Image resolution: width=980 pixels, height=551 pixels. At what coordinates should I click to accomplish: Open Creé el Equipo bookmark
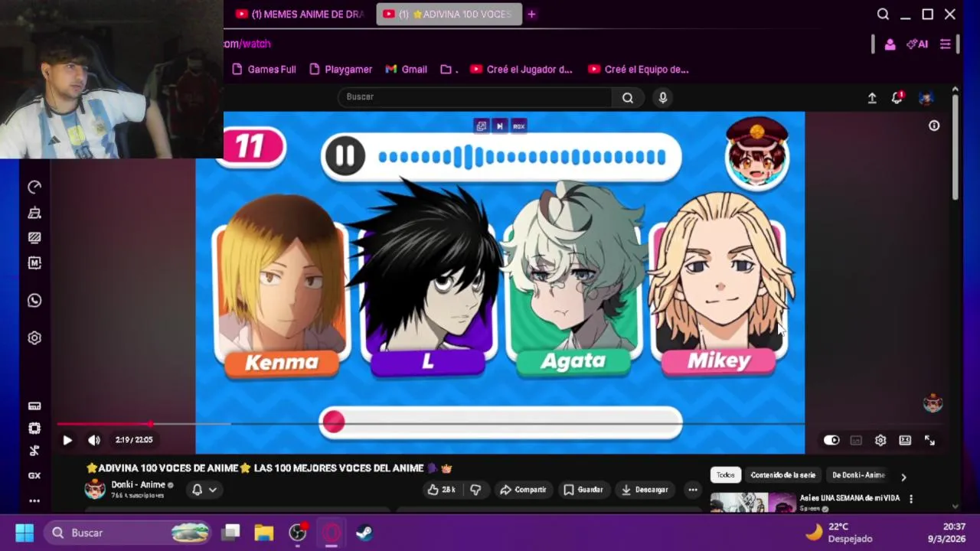click(x=639, y=70)
